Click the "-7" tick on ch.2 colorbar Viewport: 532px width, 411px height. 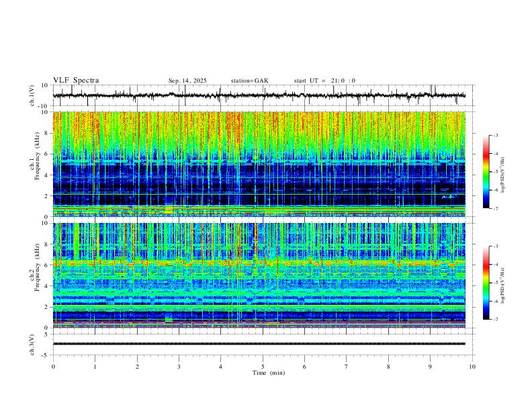495,319
